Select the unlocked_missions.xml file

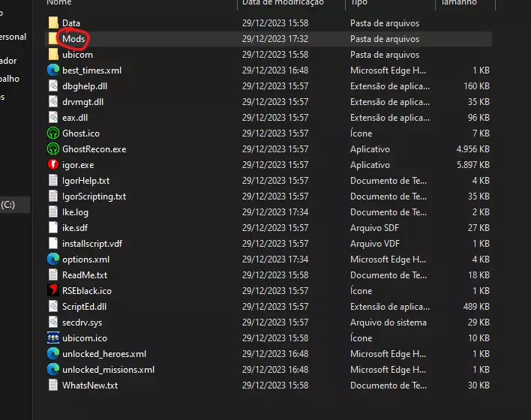click(x=108, y=370)
